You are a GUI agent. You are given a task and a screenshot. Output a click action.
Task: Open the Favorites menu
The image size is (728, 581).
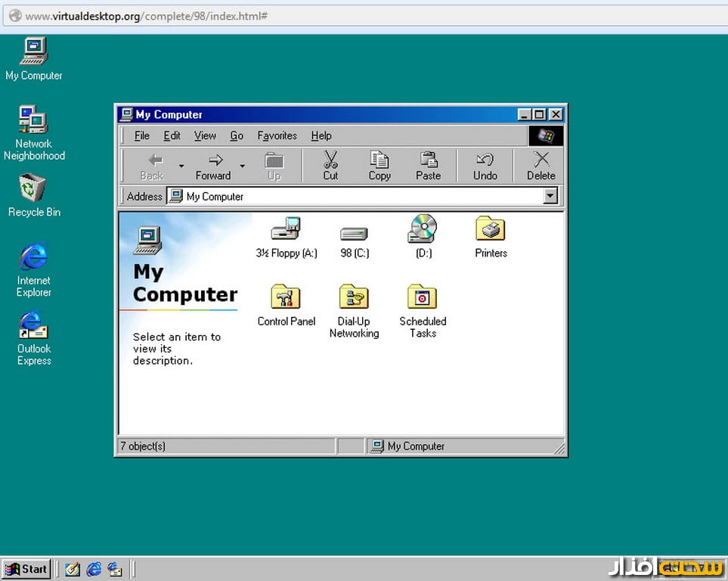277,136
